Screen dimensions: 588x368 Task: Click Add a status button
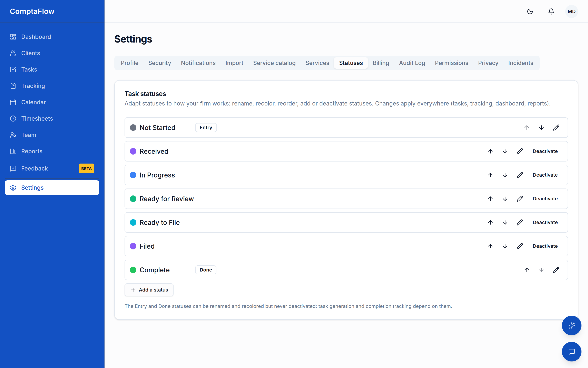tap(149, 290)
